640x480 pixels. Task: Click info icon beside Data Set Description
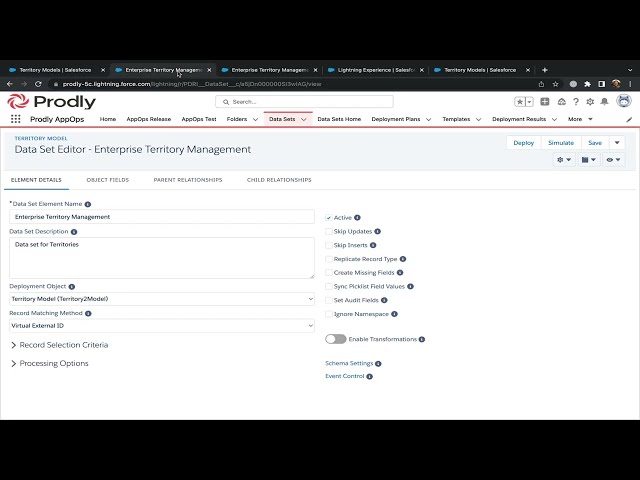coord(74,232)
